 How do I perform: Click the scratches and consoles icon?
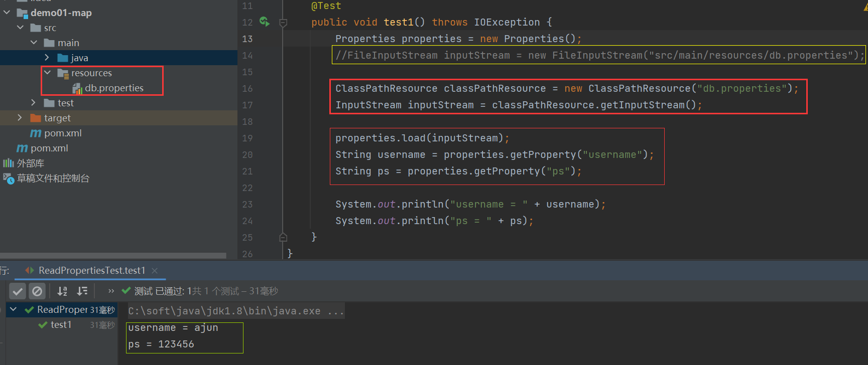tap(9, 178)
